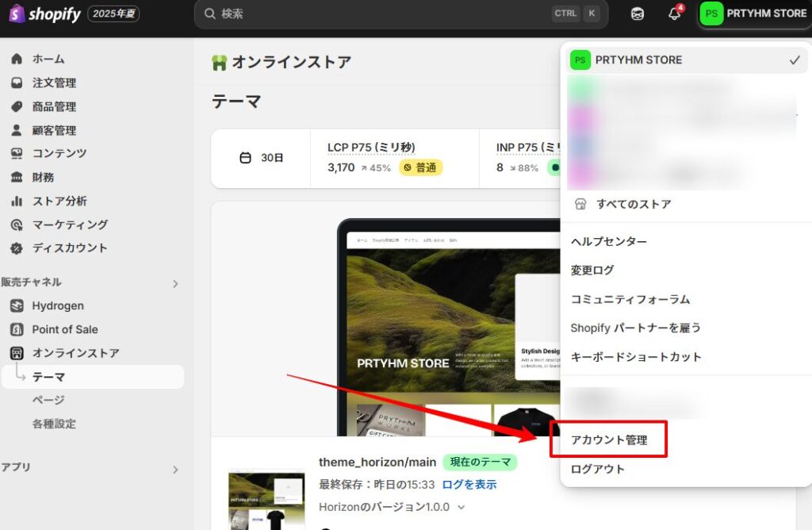Click the small theme_horizon thumbnail
Screen dimensions: 812x530
pos(266,501)
